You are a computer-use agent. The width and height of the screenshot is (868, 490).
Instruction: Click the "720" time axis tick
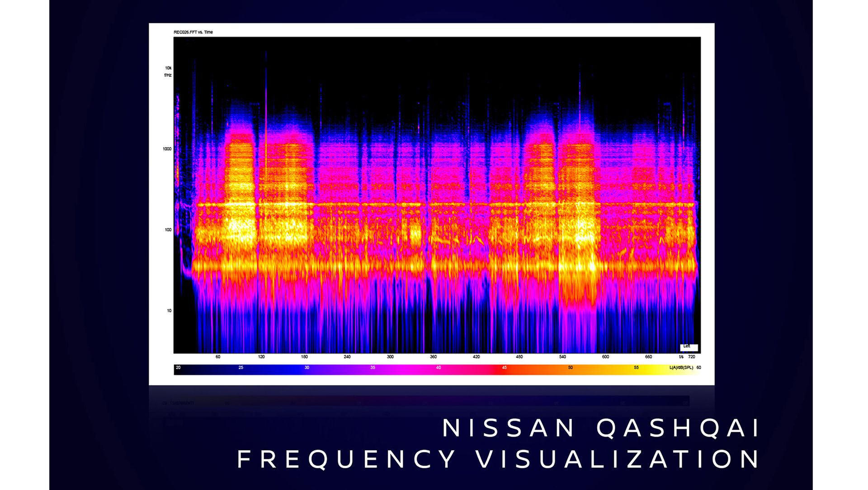point(692,357)
